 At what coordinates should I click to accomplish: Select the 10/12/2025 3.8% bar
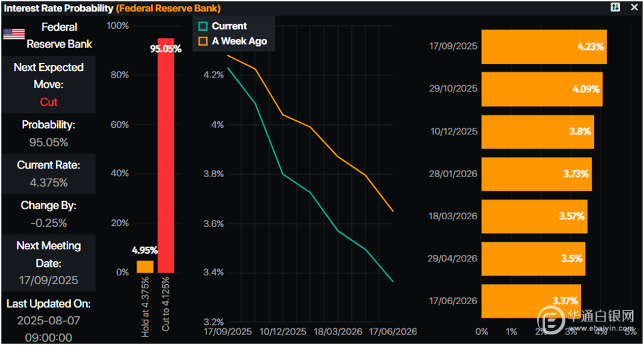pyautogui.click(x=538, y=132)
